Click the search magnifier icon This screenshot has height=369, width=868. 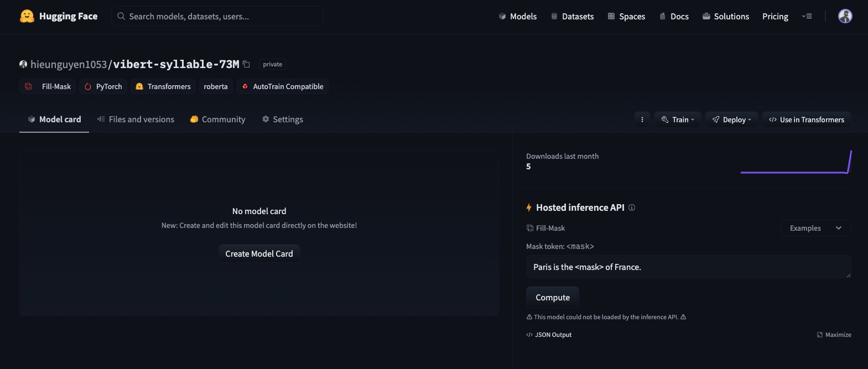pos(121,16)
